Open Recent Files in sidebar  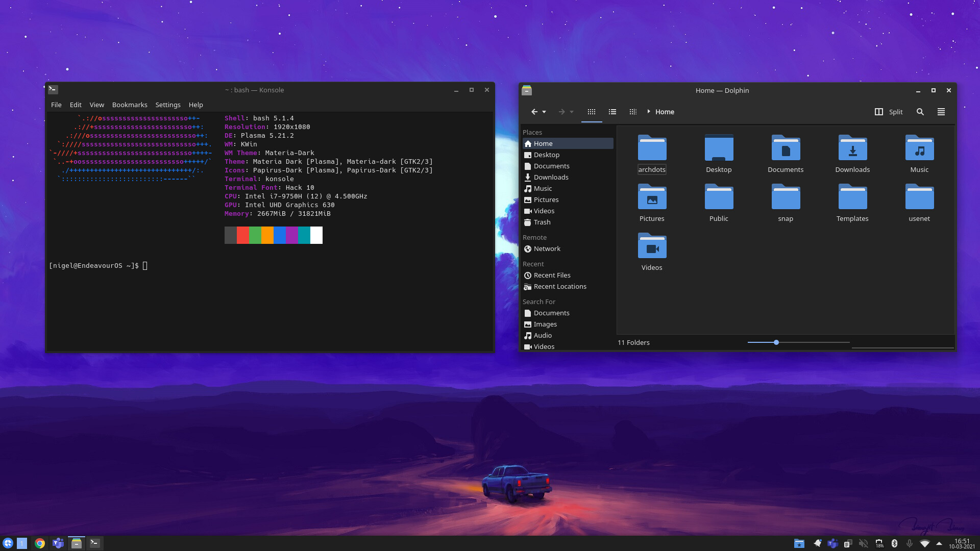pos(568,275)
